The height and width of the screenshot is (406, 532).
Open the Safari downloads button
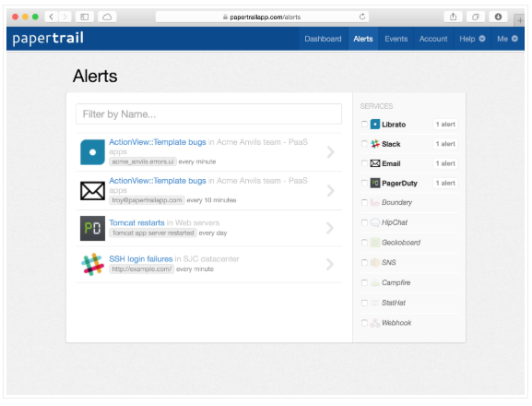coord(498,17)
